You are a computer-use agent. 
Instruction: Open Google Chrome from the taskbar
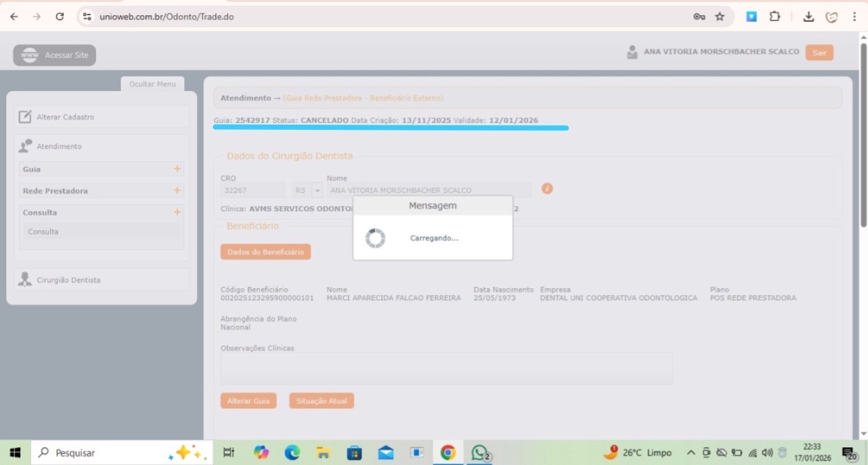click(x=448, y=453)
